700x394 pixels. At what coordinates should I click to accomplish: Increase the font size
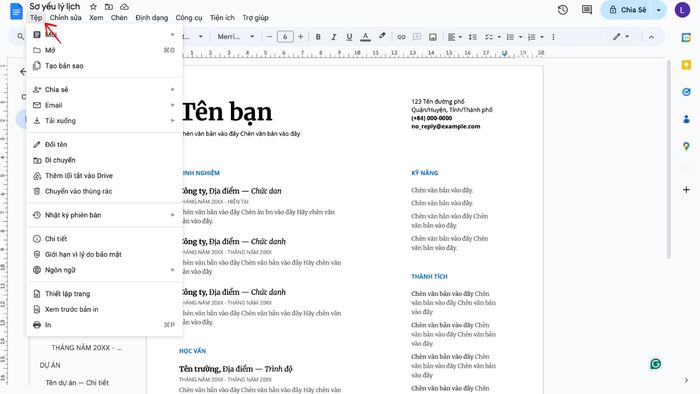coord(300,37)
